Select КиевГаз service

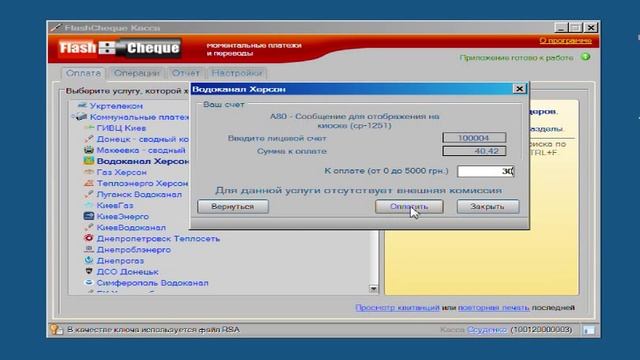tap(115, 205)
